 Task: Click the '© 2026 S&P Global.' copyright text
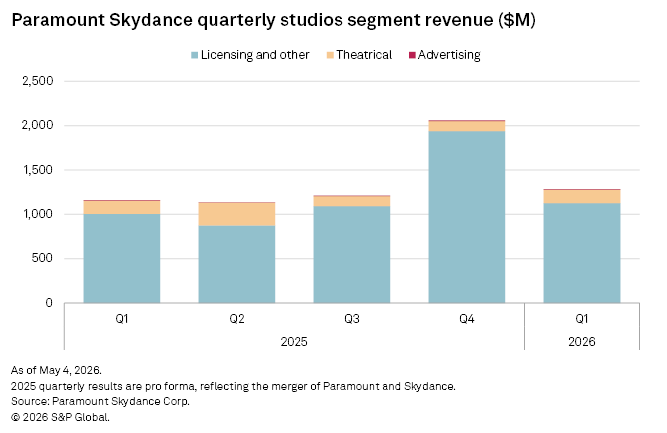(60, 417)
